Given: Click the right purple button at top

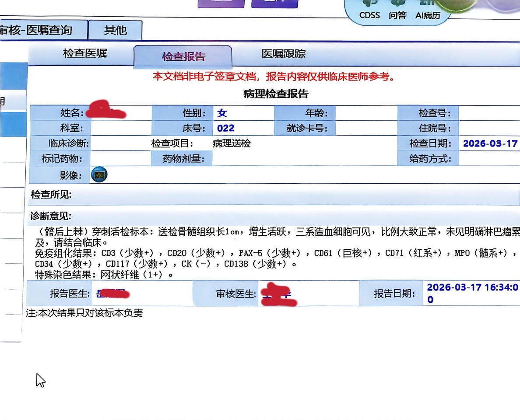Looking at the screenshot, I should click(274, 3).
